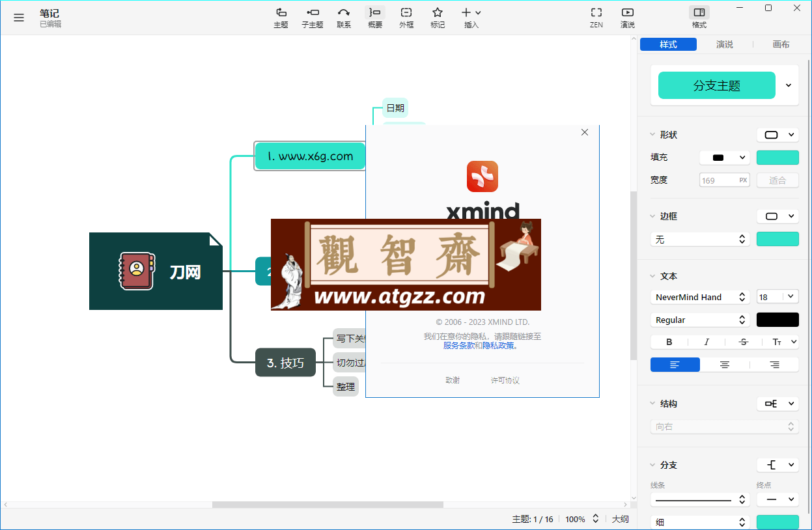The width and height of the screenshot is (812, 530).
Task: Open the border style 无 dropdown
Action: (x=700, y=240)
